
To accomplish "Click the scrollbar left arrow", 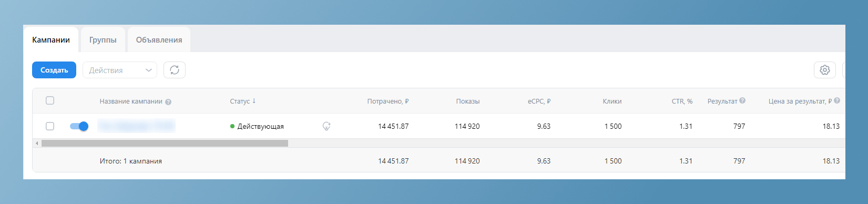I will pos(37,143).
